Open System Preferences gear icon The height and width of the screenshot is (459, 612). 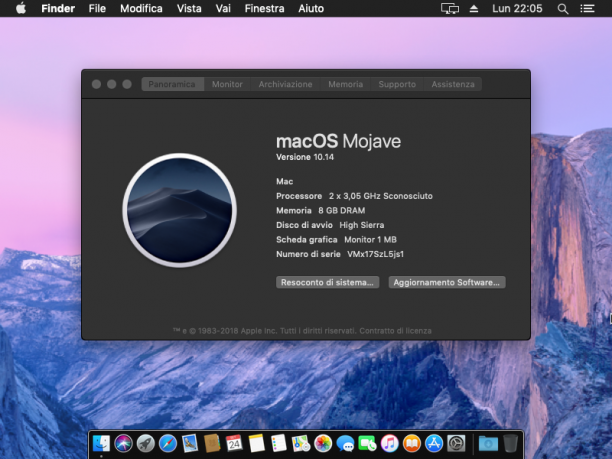pos(456,444)
